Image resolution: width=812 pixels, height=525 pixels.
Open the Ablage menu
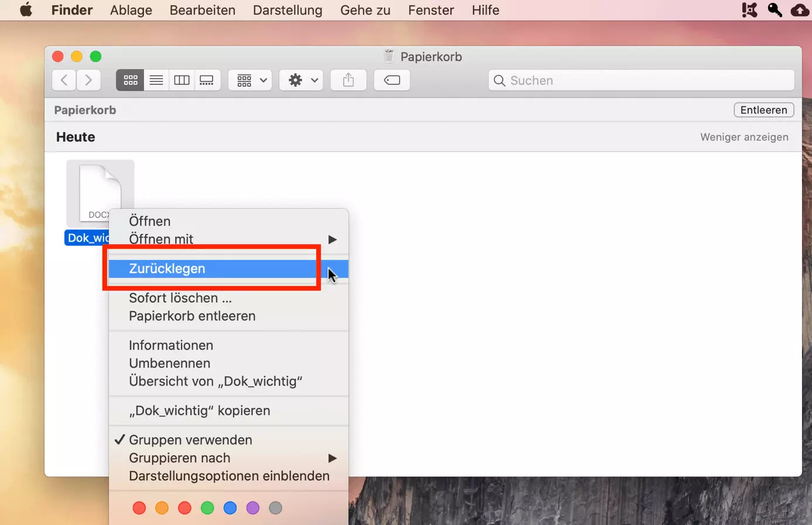pyautogui.click(x=131, y=10)
